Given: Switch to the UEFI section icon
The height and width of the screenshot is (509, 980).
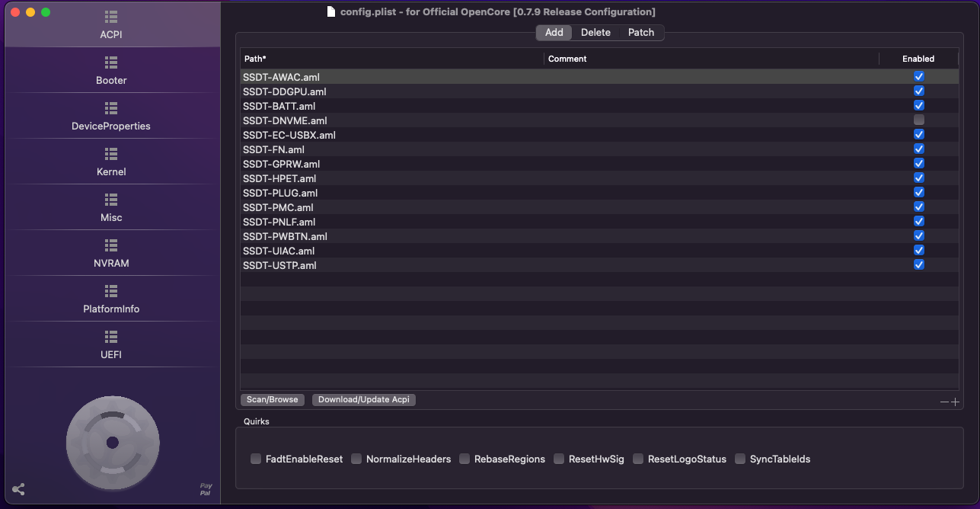Looking at the screenshot, I should click(111, 336).
